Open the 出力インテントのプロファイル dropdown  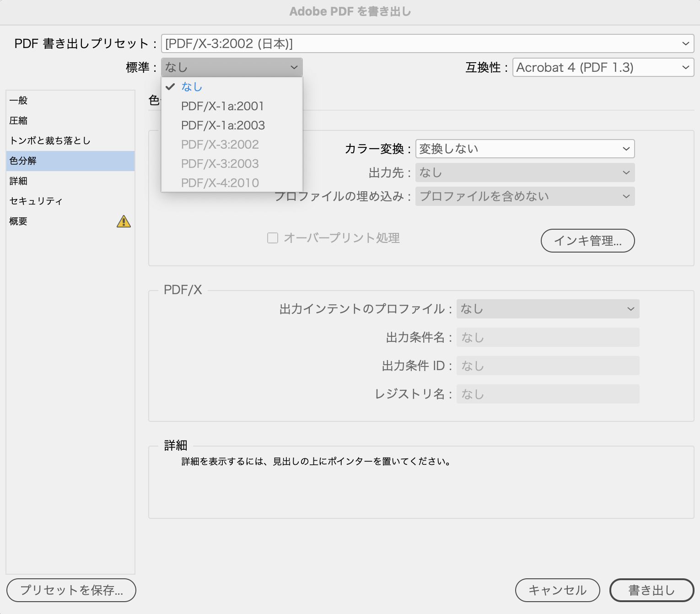(548, 309)
